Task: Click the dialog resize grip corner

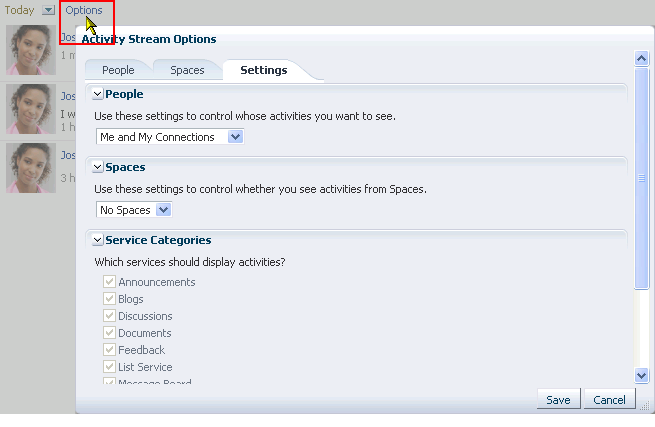Action: (645, 406)
